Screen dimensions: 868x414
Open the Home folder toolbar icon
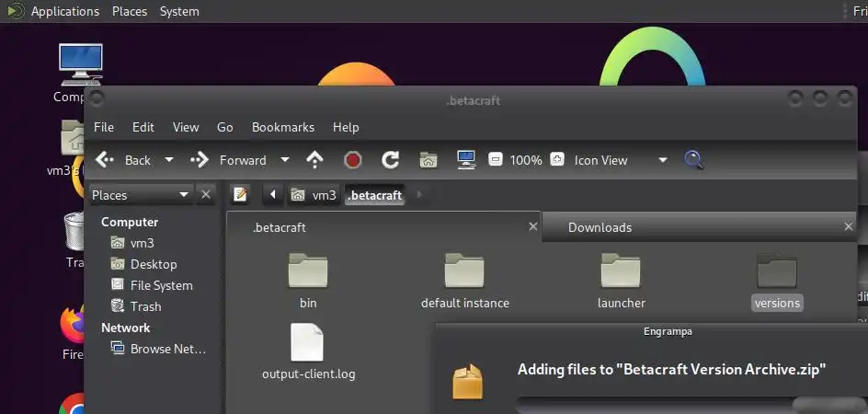tap(428, 160)
